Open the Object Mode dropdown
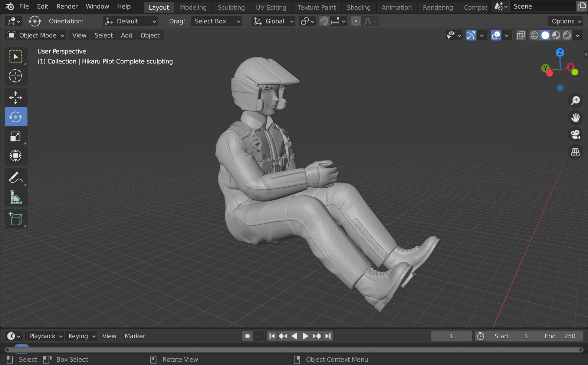 36,35
